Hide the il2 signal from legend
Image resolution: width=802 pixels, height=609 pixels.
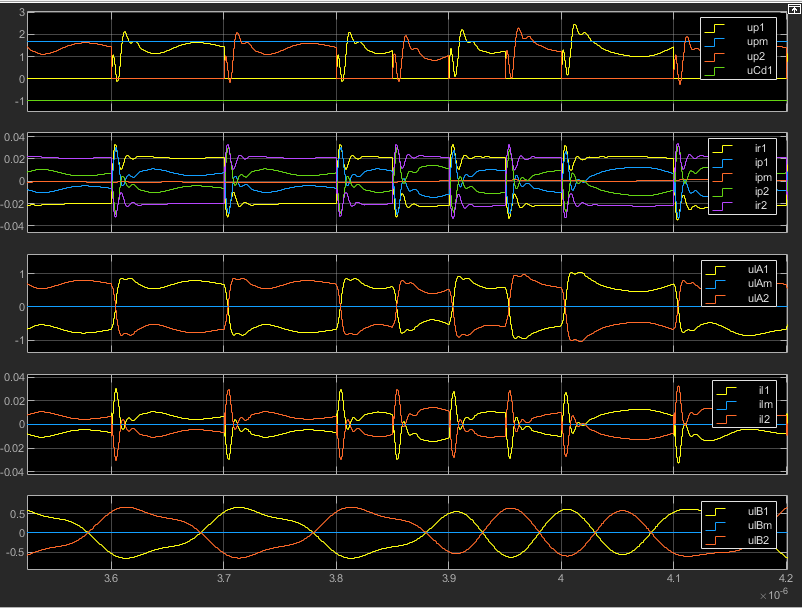pos(765,418)
